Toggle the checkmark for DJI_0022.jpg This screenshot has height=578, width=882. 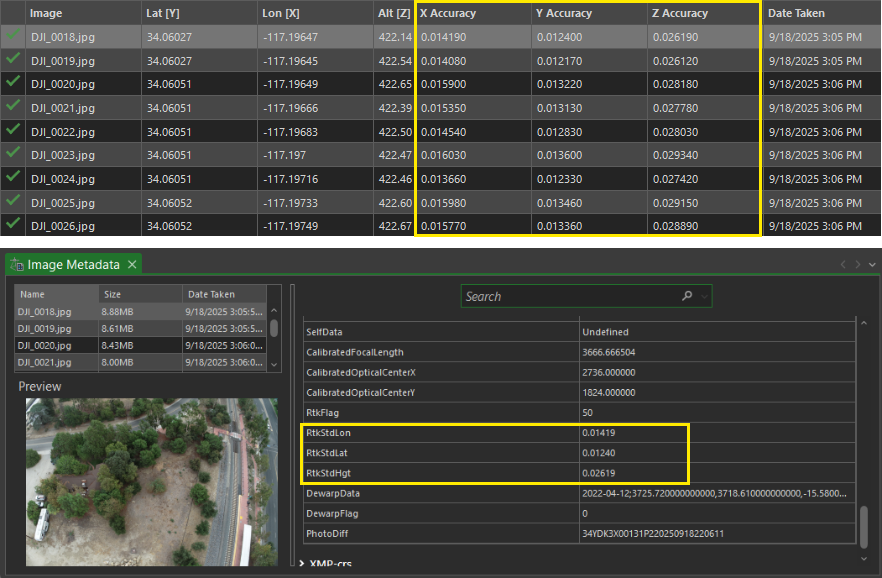click(11, 131)
